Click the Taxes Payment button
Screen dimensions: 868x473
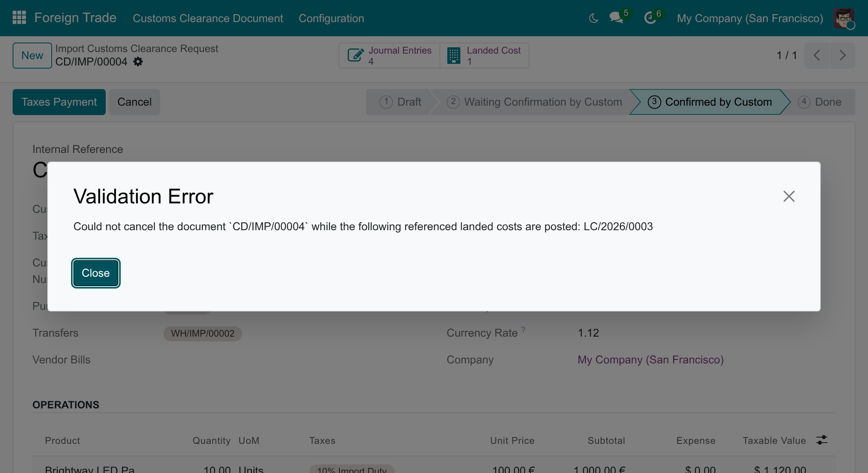coord(59,102)
